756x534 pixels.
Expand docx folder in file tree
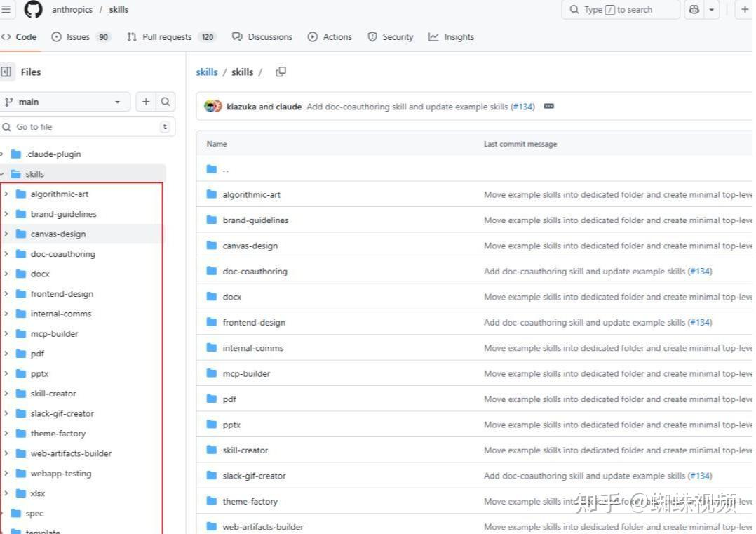6,274
